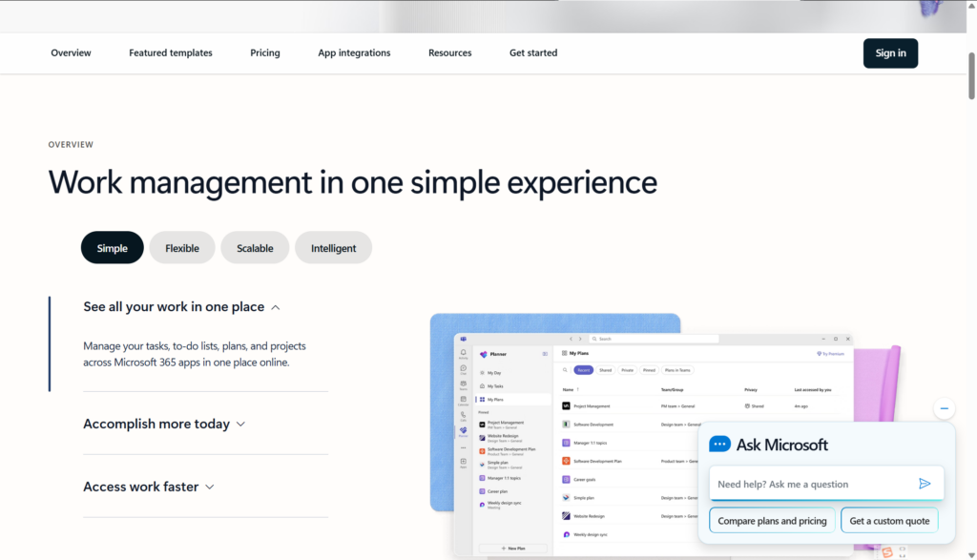Click Plans in Teams filter pill
Viewport: 977px width, 560px height.
677,370
